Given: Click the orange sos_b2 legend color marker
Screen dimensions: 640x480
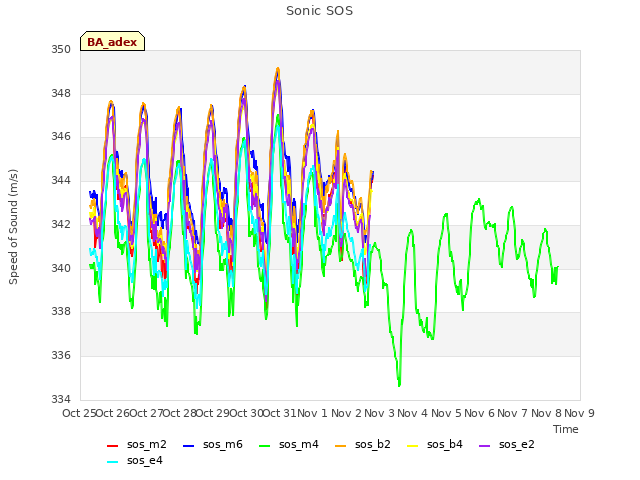Looking at the screenshot, I should [x=340, y=446].
